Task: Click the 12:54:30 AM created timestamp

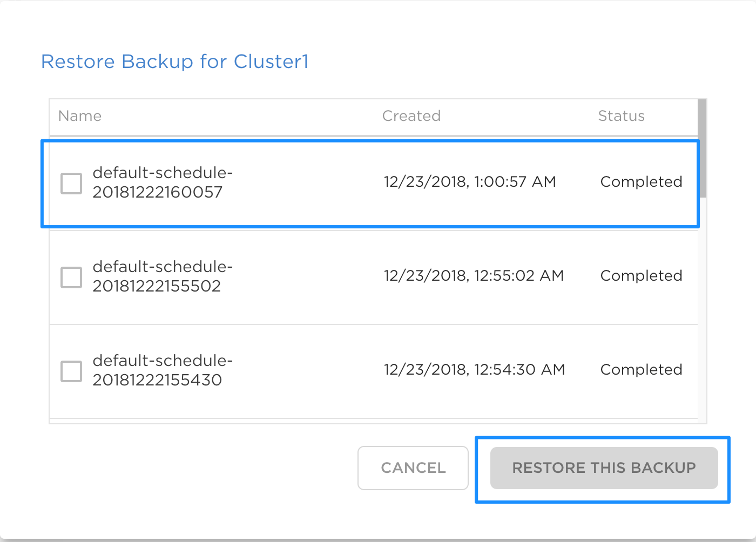Action: coord(474,370)
